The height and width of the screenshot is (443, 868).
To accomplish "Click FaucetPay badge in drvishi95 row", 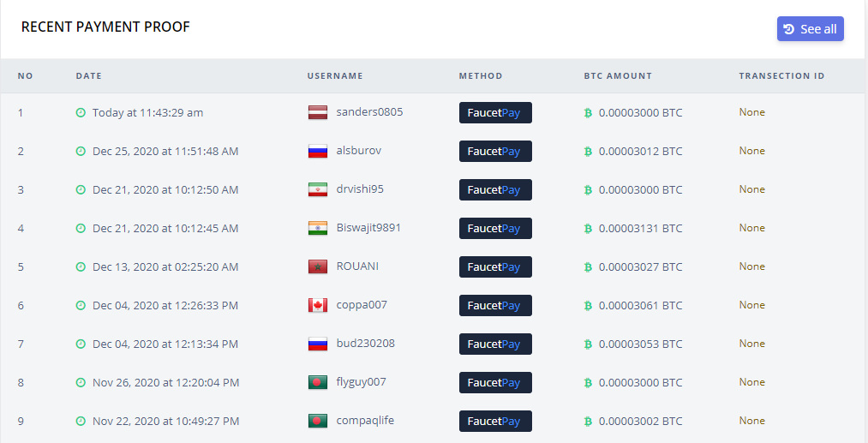I will 495,189.
